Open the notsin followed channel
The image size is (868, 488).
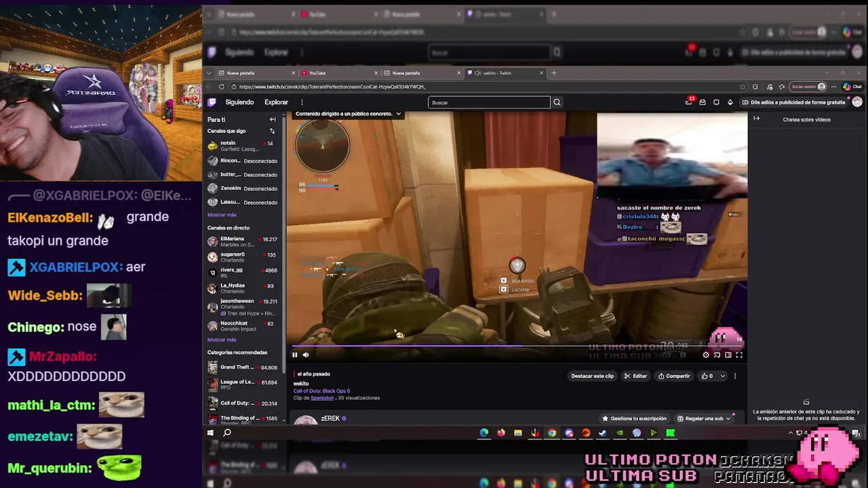(x=242, y=146)
